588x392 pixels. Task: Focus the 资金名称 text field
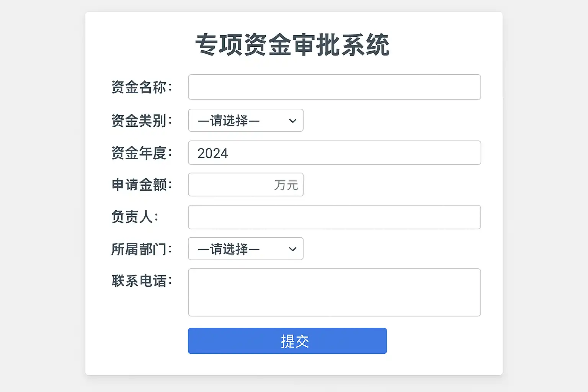(x=334, y=87)
